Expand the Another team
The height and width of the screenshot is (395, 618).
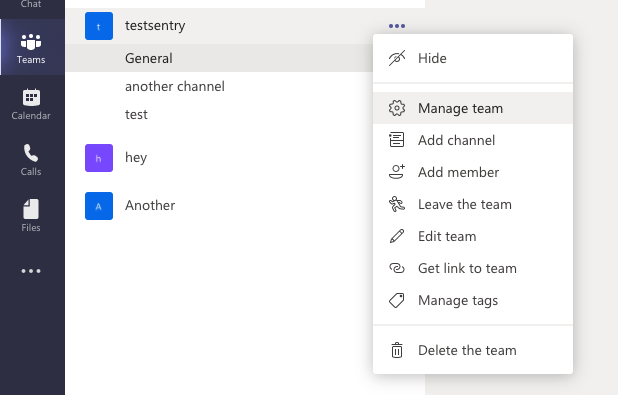[x=150, y=205]
